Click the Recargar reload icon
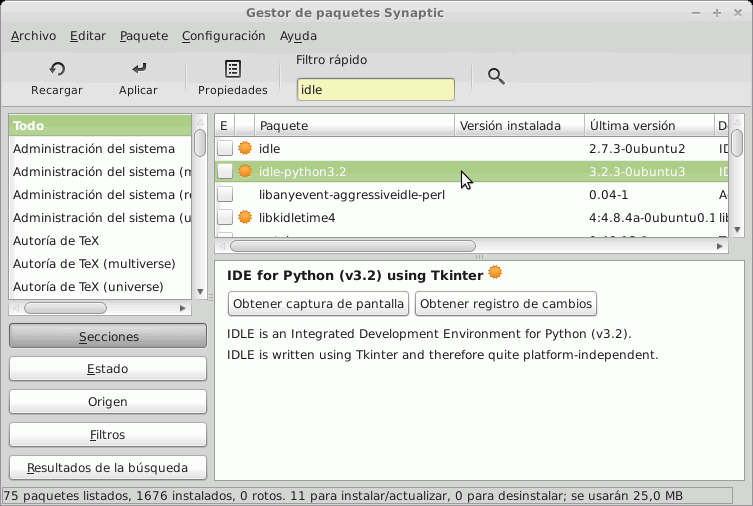The image size is (753, 506). tap(57, 69)
